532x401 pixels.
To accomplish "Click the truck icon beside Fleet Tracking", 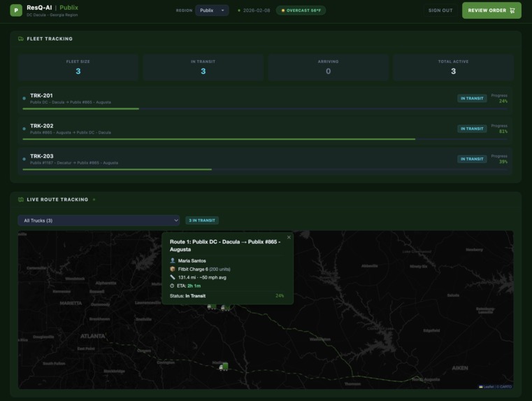I will click(21, 38).
